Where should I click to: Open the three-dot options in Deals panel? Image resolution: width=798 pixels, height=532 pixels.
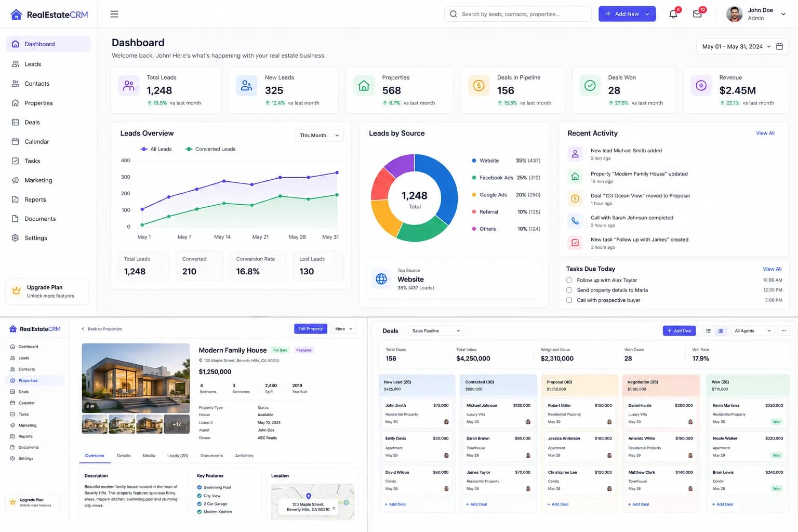(x=783, y=331)
